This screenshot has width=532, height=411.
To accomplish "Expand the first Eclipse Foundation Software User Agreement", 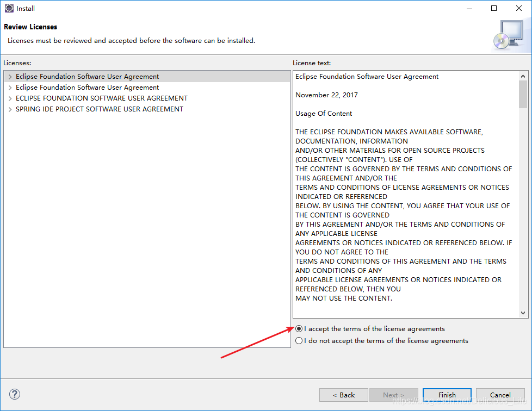I will coord(10,77).
